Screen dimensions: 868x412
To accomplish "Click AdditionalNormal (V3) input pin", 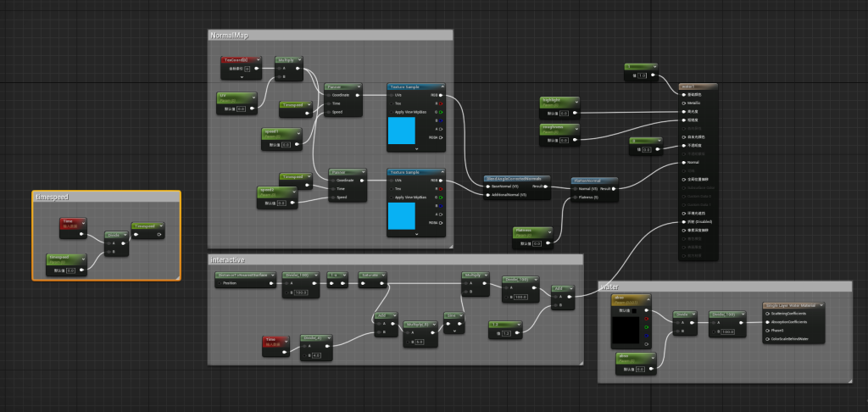I will [487, 195].
